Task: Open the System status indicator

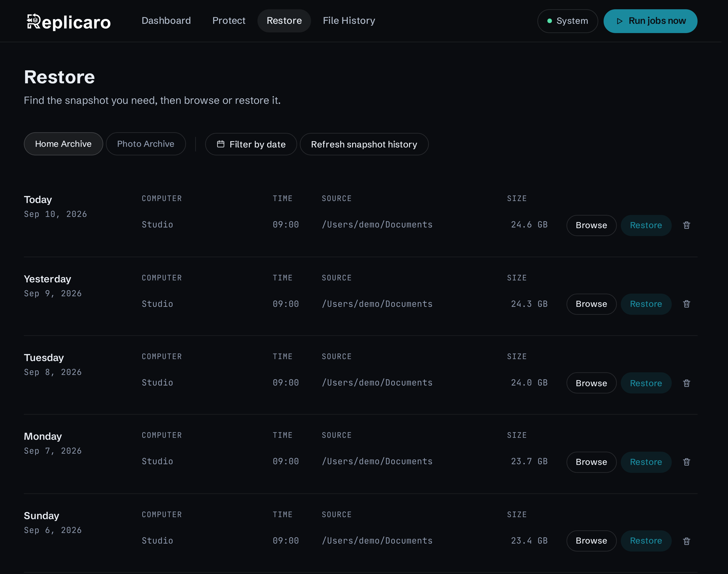Action: coord(568,21)
